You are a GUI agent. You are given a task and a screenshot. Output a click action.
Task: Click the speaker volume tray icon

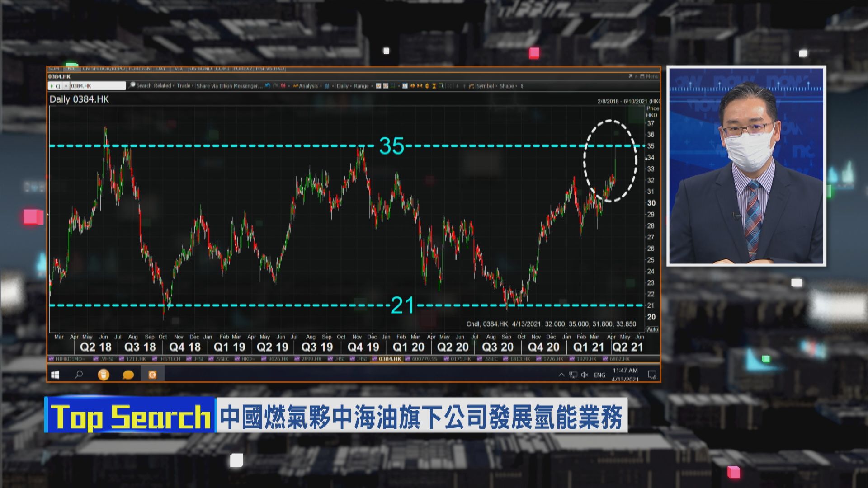coord(585,375)
